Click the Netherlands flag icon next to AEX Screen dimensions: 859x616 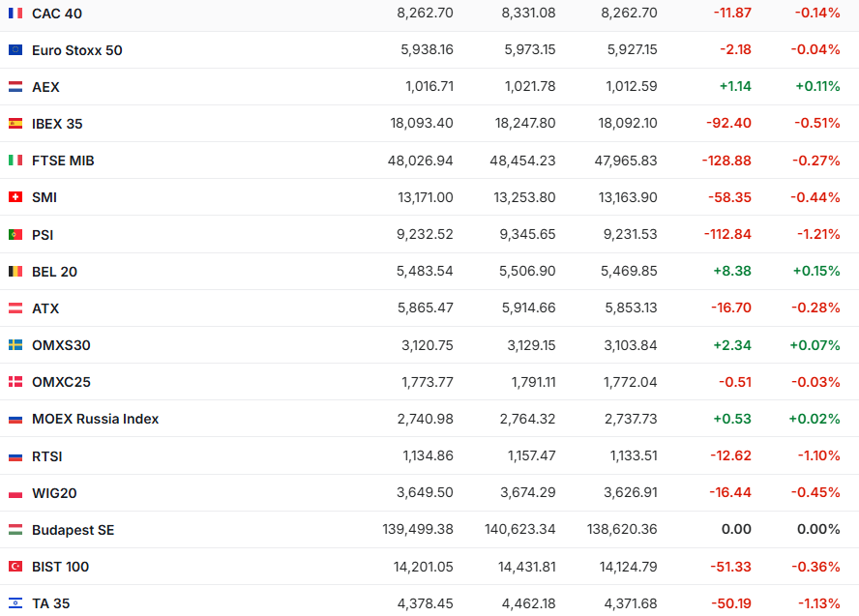click(15, 87)
